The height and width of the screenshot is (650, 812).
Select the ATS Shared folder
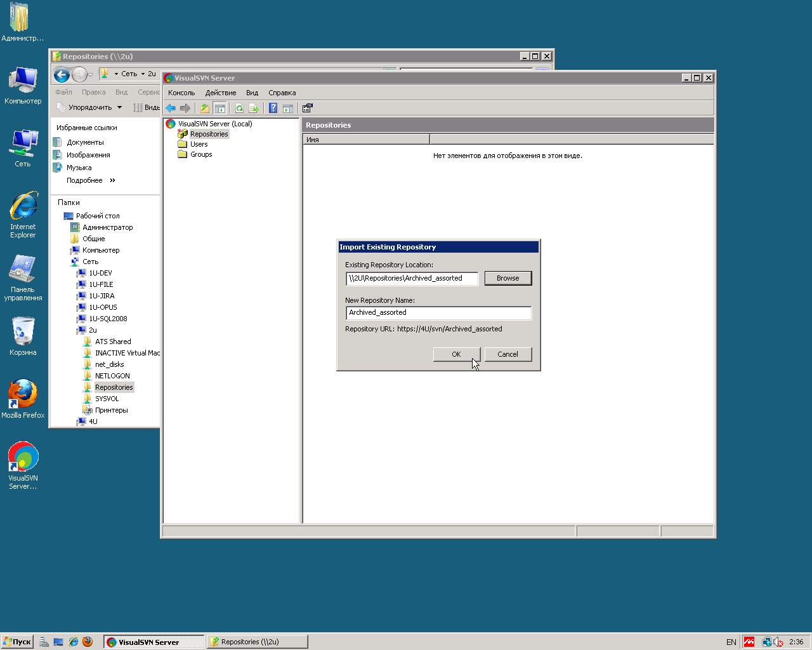113,342
